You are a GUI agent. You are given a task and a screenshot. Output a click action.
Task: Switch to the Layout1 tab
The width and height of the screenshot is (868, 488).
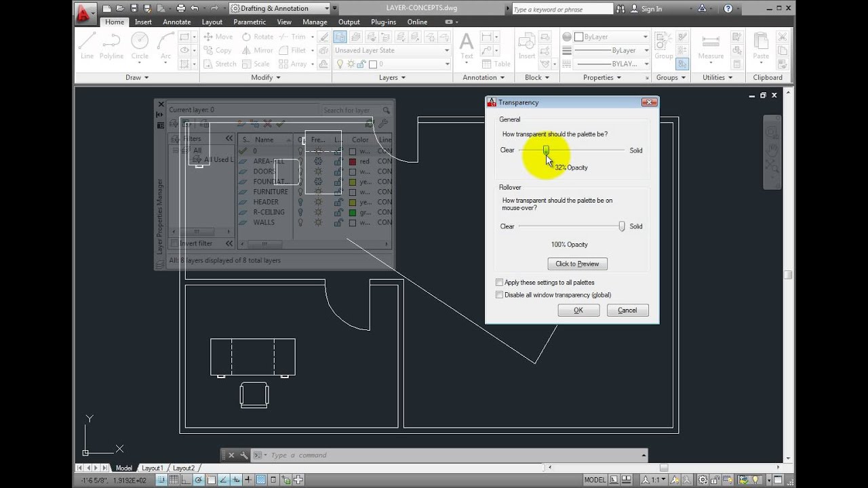(151, 468)
